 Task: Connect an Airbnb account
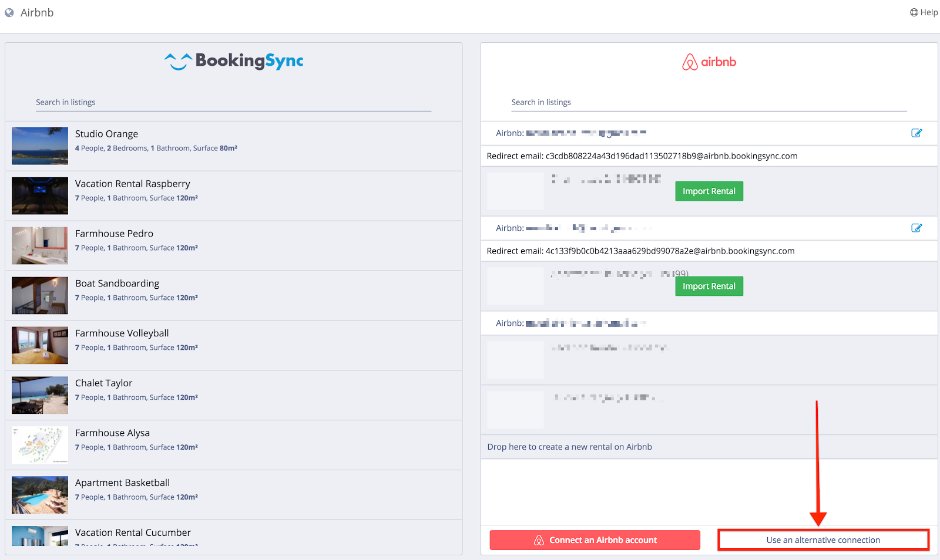tap(595, 540)
